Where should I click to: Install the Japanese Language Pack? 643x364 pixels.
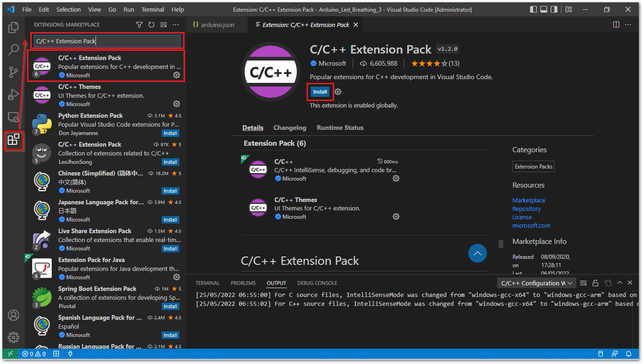click(171, 220)
